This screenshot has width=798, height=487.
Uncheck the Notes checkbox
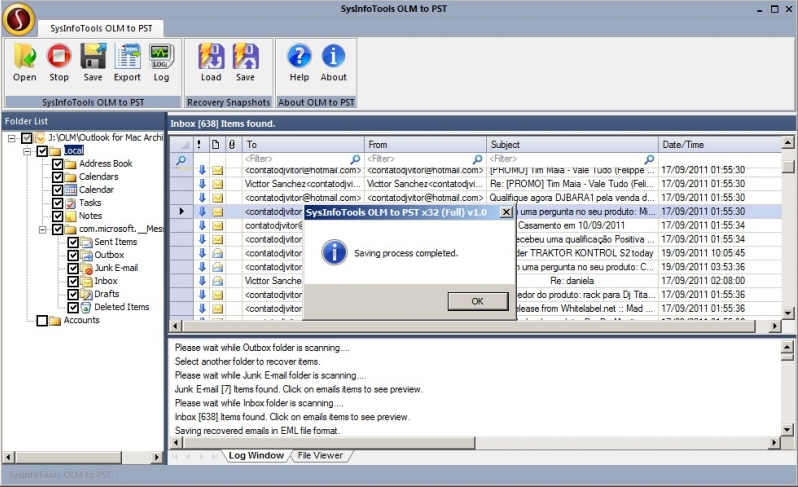pos(58,216)
